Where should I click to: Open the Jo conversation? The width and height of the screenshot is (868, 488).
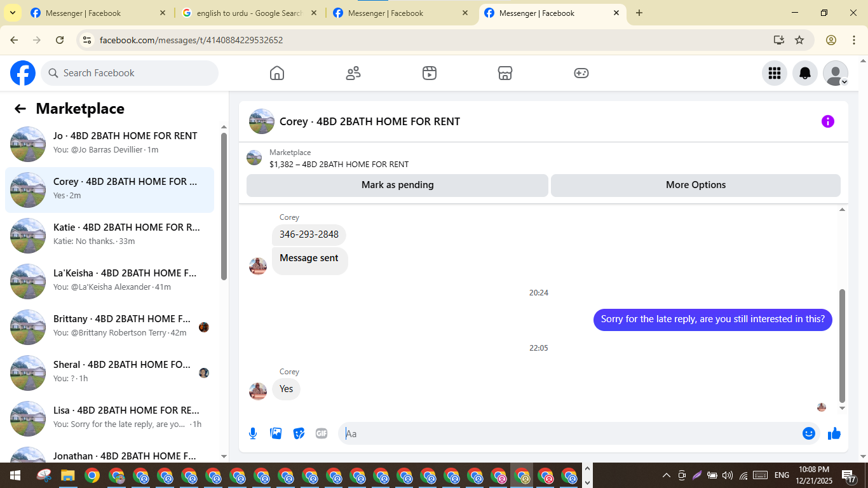pos(109,144)
